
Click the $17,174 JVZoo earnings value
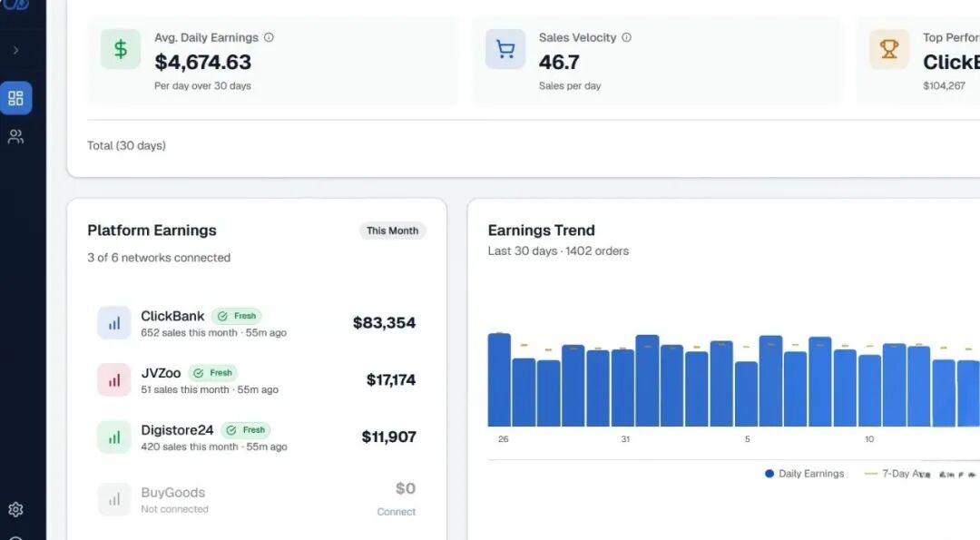point(391,379)
